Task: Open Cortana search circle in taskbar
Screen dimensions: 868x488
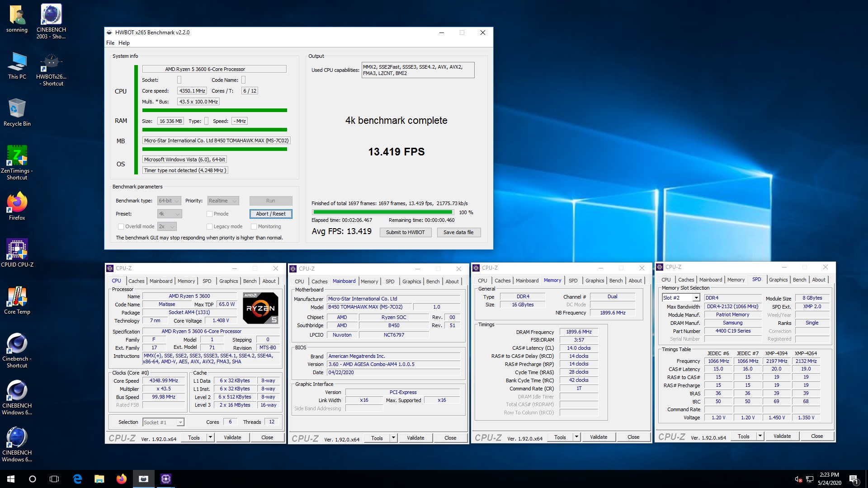Action: coord(33,479)
